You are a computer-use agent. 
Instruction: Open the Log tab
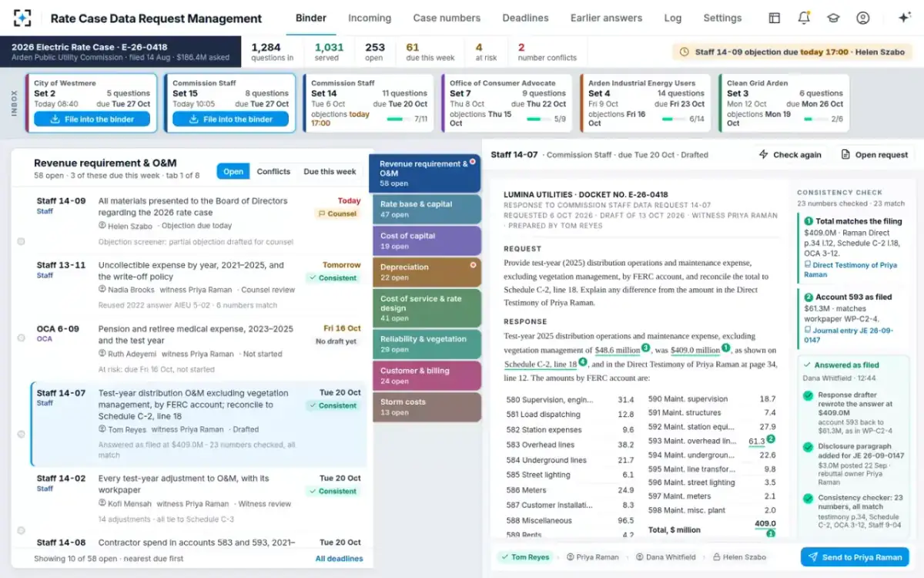point(673,18)
